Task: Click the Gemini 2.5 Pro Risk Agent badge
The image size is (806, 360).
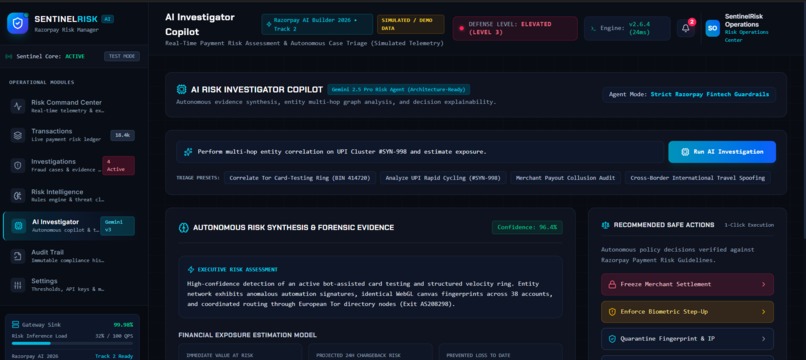Action: pos(398,89)
